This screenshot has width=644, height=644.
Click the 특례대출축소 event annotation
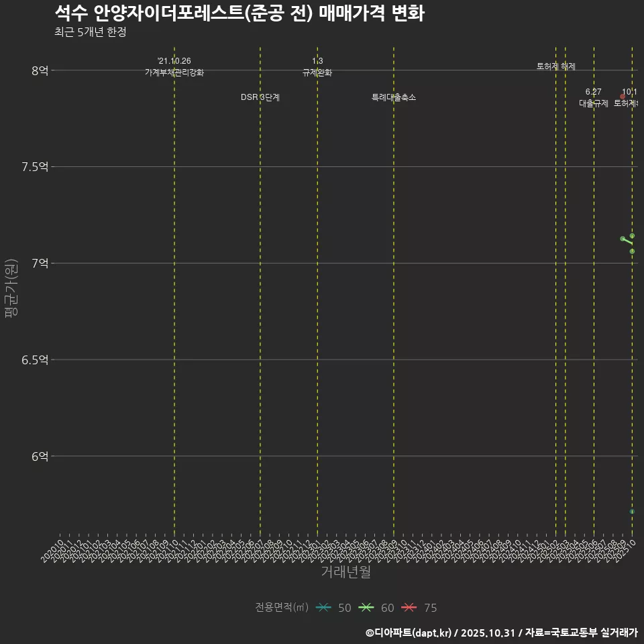392,97
